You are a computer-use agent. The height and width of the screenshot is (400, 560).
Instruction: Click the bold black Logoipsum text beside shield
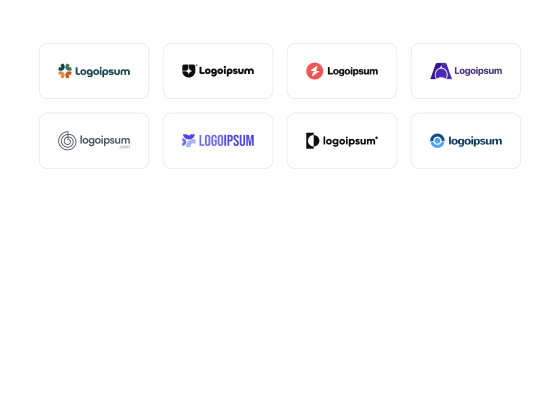pyautogui.click(x=226, y=71)
